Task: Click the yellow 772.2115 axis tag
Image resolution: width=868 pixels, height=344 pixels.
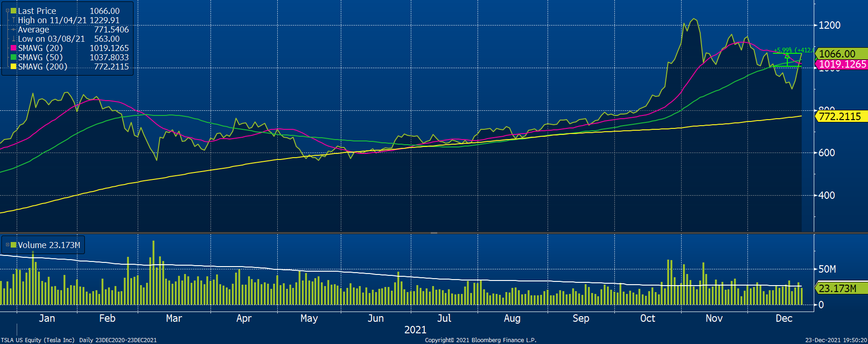Action: pyautogui.click(x=841, y=116)
